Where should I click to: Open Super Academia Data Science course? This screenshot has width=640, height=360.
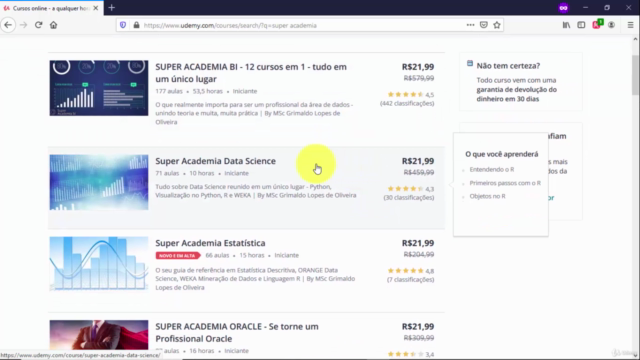click(x=215, y=161)
